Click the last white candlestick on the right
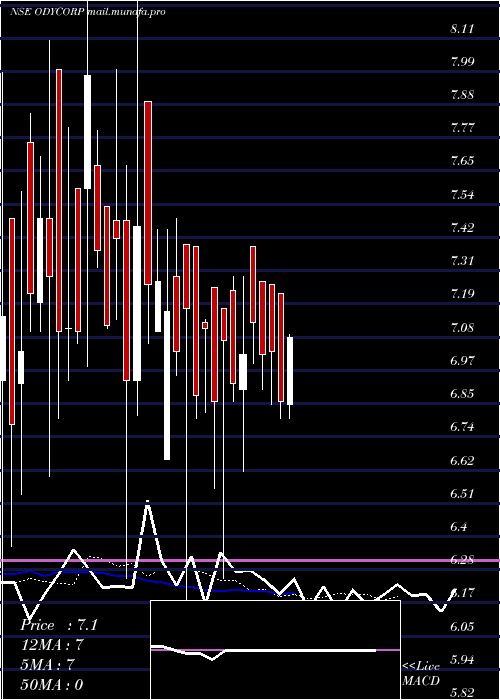500x700 pixels. (289, 371)
